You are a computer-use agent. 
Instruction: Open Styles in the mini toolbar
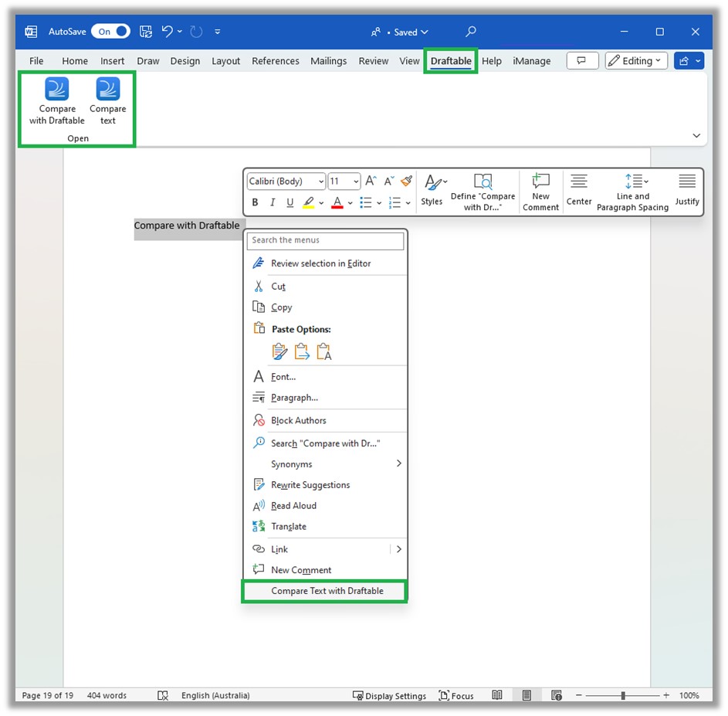click(x=432, y=191)
